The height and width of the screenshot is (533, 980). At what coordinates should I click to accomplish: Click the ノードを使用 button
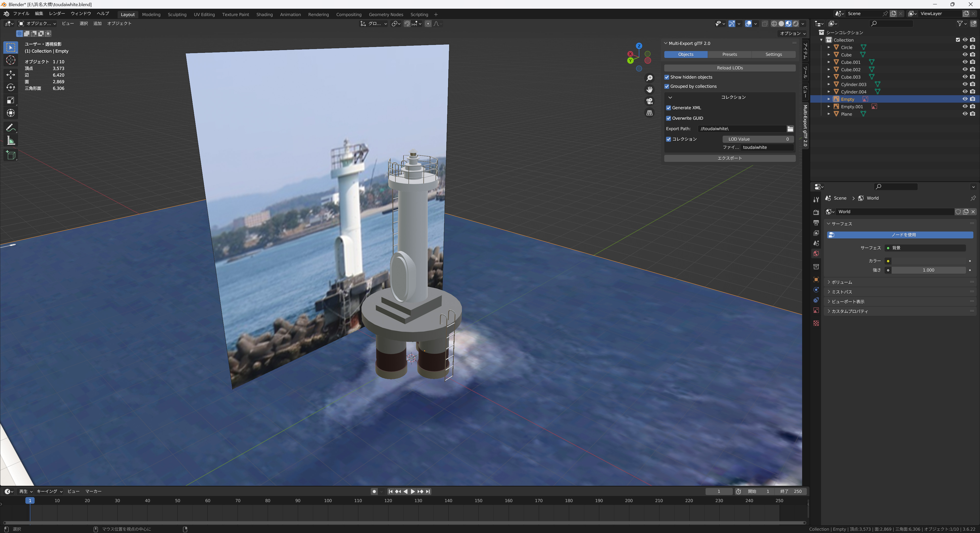pos(900,235)
